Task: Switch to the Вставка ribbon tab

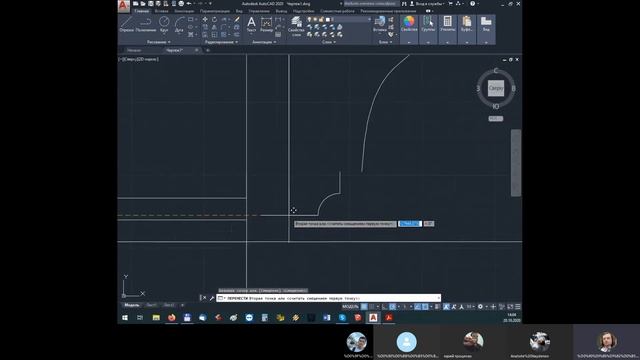Action: click(162, 11)
